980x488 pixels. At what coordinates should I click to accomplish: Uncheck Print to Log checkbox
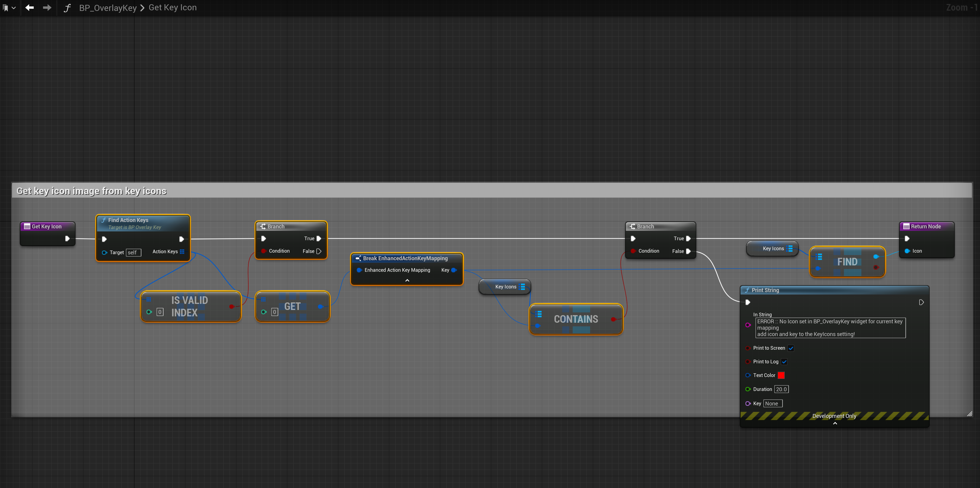(x=784, y=362)
